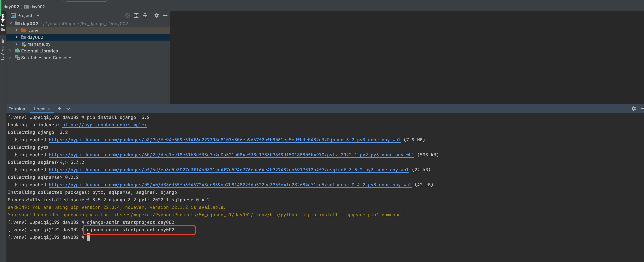
Task: Switch to the Local terminal tab
Action: tap(40, 109)
